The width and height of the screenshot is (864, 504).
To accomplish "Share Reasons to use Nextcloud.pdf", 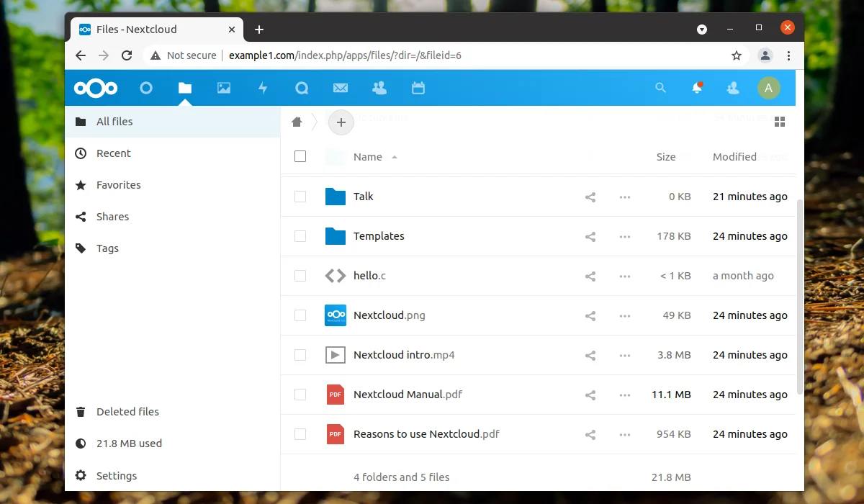I will tap(590, 434).
